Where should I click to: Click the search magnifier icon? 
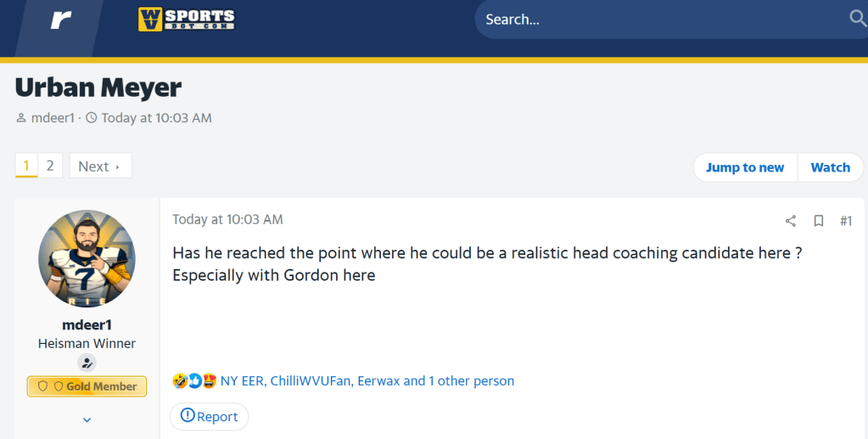(x=857, y=19)
